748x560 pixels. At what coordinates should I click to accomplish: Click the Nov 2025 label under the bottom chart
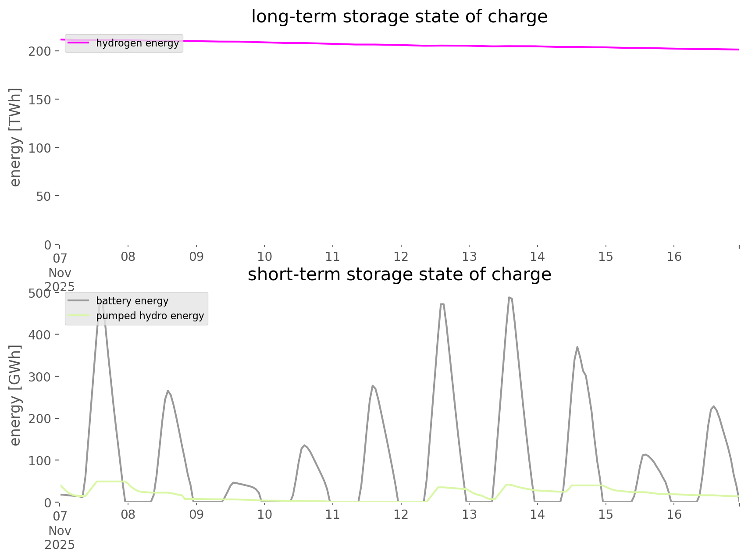[60, 538]
